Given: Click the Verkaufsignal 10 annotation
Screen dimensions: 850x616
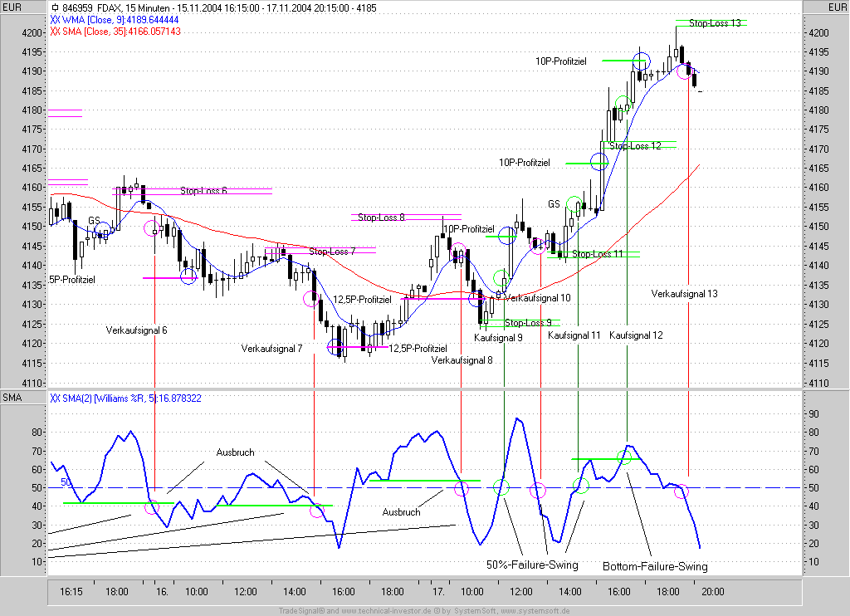Looking at the screenshot, I should 538,298.
